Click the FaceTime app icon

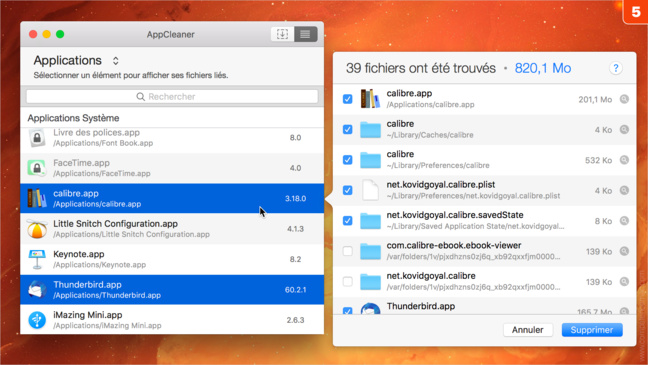[37, 168]
